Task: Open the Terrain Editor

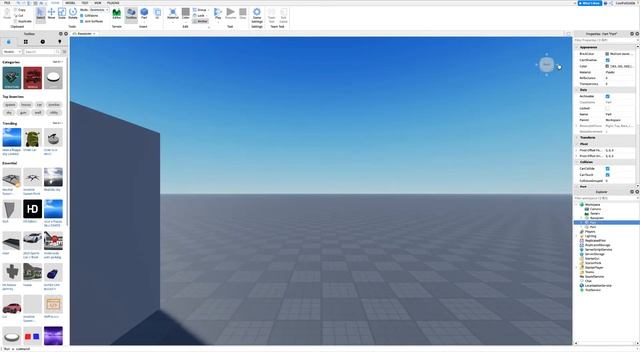Action: (x=116, y=13)
